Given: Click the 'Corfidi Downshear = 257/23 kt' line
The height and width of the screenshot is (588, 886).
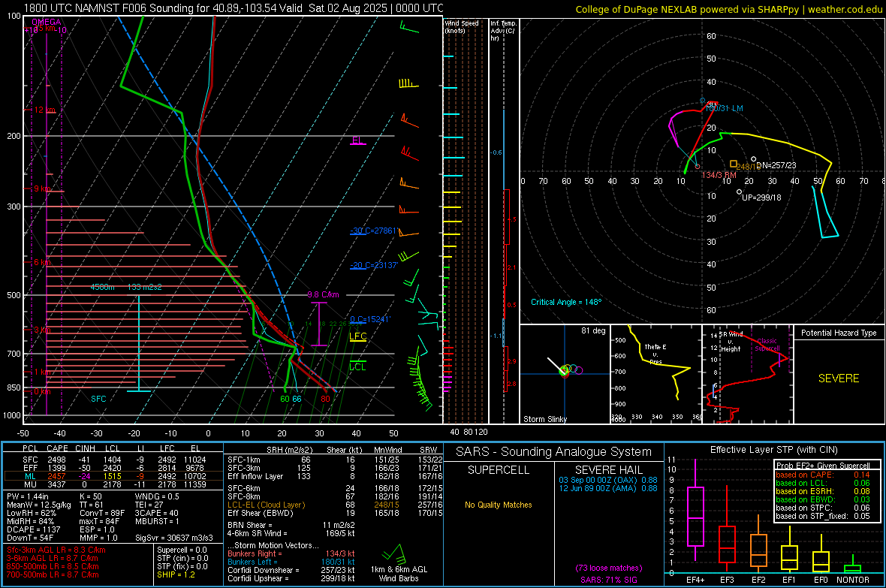Looking at the screenshot, I should click(x=291, y=570).
